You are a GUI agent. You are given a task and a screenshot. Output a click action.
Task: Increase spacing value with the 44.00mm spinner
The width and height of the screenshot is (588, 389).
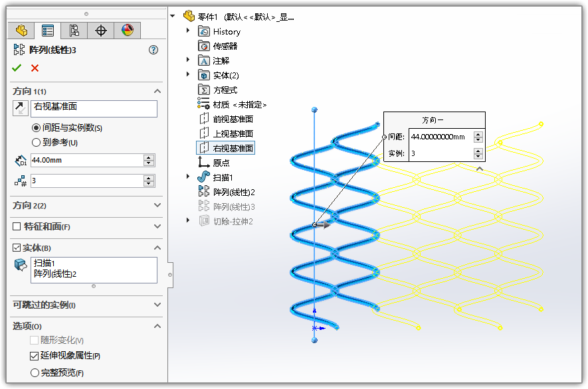[149, 157]
